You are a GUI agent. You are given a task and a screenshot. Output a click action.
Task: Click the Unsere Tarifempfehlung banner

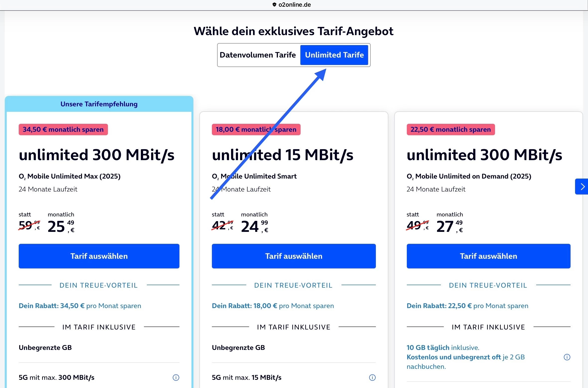pos(99,104)
